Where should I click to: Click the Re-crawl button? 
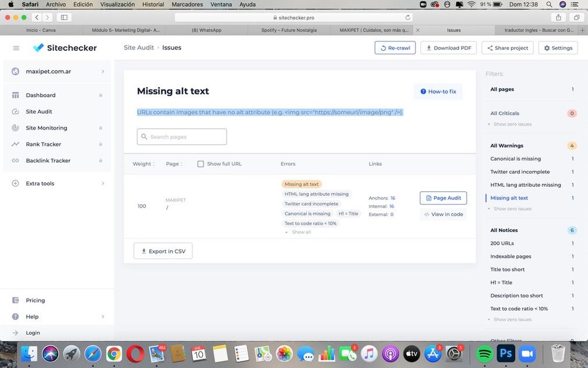pyautogui.click(x=395, y=48)
